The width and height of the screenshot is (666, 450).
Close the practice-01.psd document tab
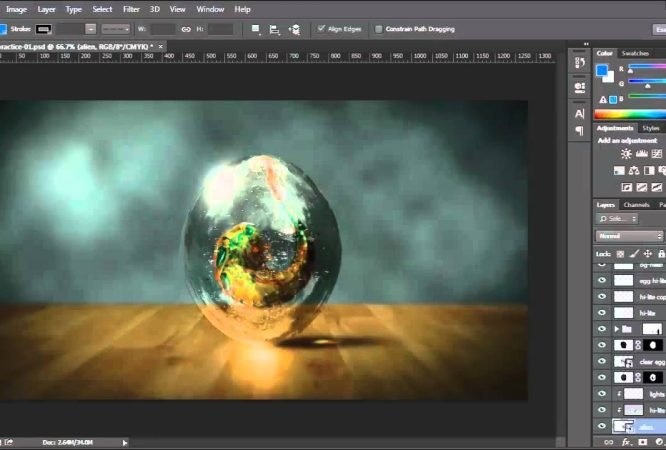point(161,47)
